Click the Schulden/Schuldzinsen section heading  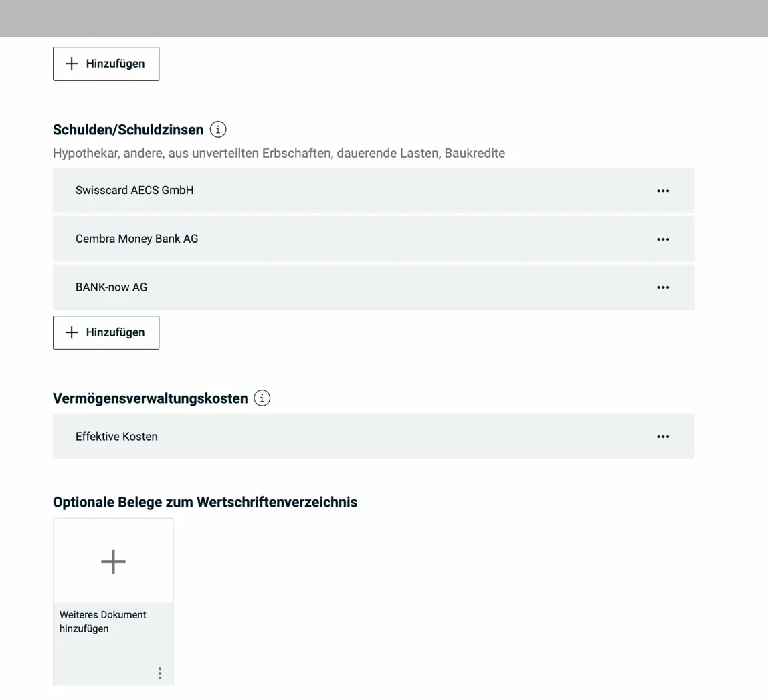click(x=127, y=130)
